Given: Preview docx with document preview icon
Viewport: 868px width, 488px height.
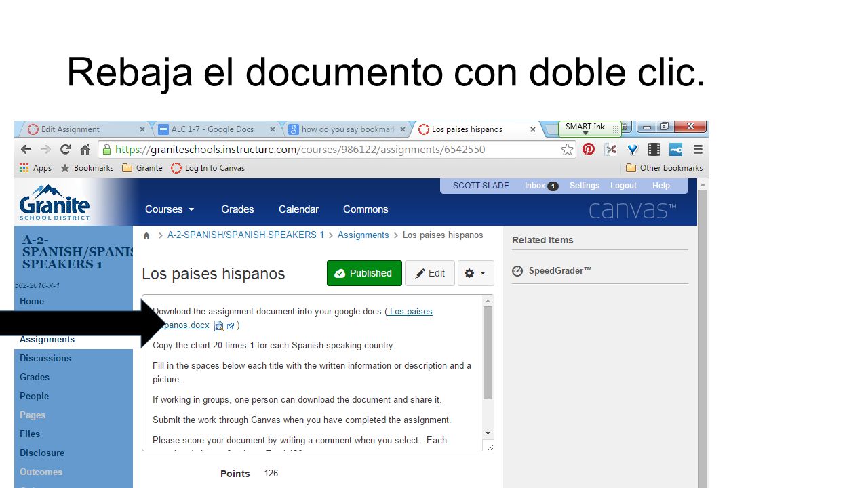Looking at the screenshot, I should tap(218, 326).
